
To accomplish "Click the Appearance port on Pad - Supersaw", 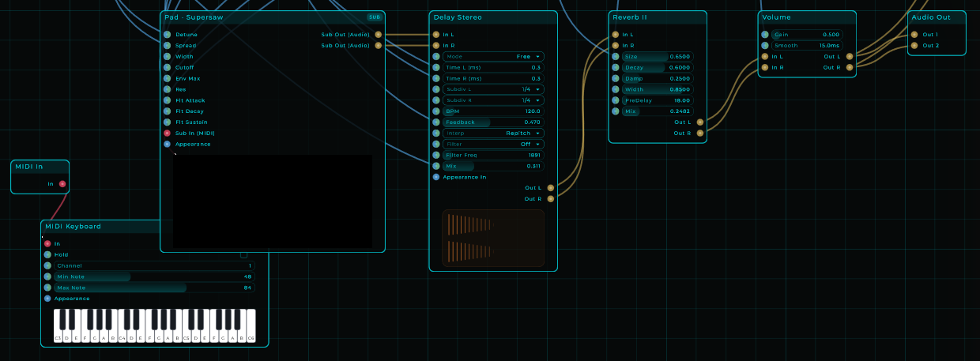I will coord(167,144).
